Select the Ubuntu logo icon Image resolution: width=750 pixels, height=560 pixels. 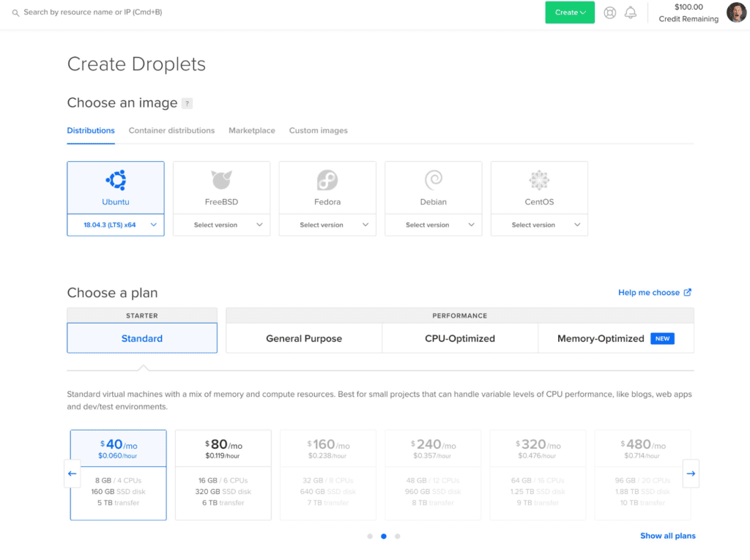pyautogui.click(x=116, y=180)
